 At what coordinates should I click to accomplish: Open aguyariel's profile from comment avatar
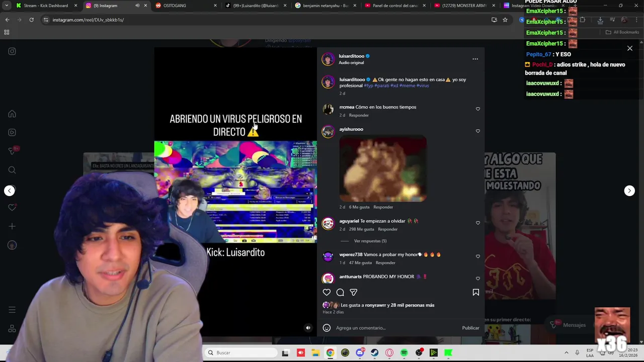(x=328, y=224)
